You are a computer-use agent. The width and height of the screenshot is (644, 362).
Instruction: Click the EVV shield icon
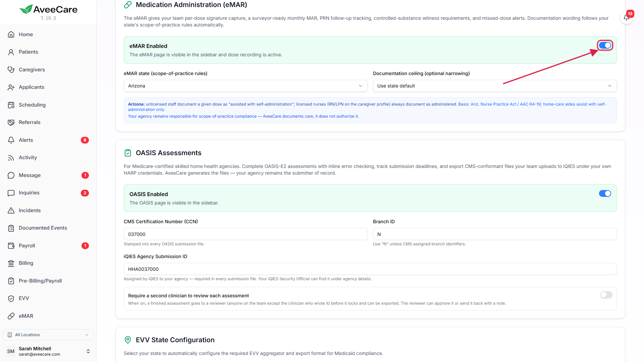pos(11,298)
